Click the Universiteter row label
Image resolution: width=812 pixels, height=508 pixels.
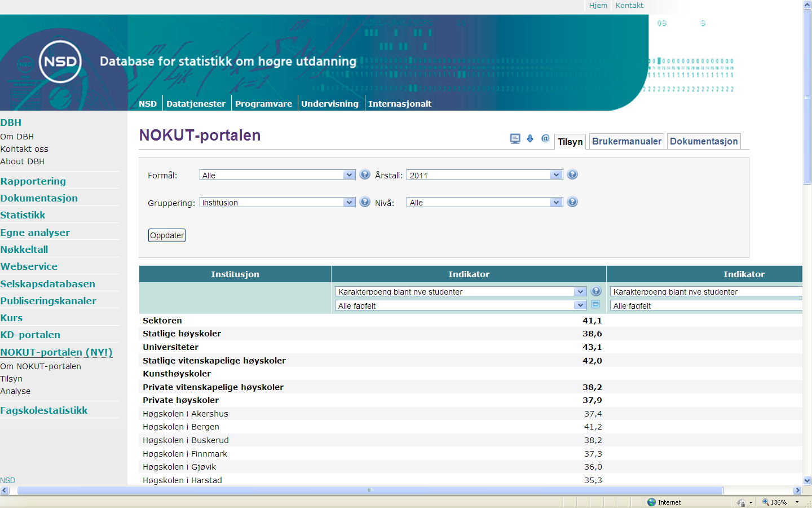click(170, 347)
